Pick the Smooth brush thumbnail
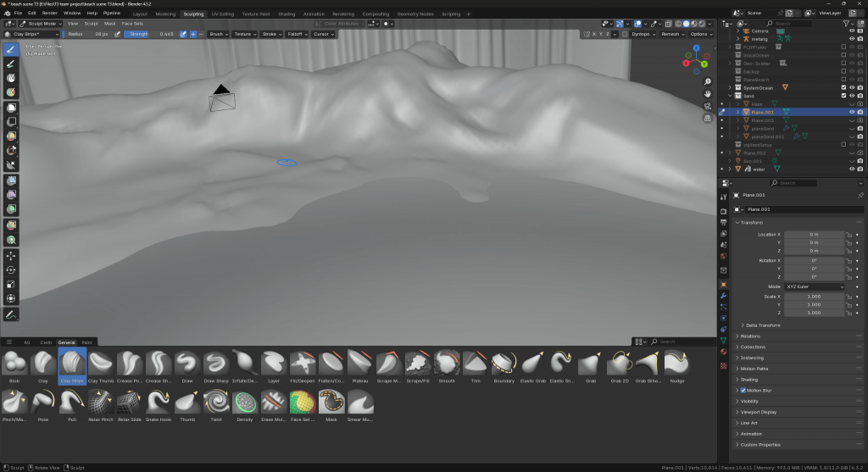The image size is (868, 472). pyautogui.click(x=447, y=363)
